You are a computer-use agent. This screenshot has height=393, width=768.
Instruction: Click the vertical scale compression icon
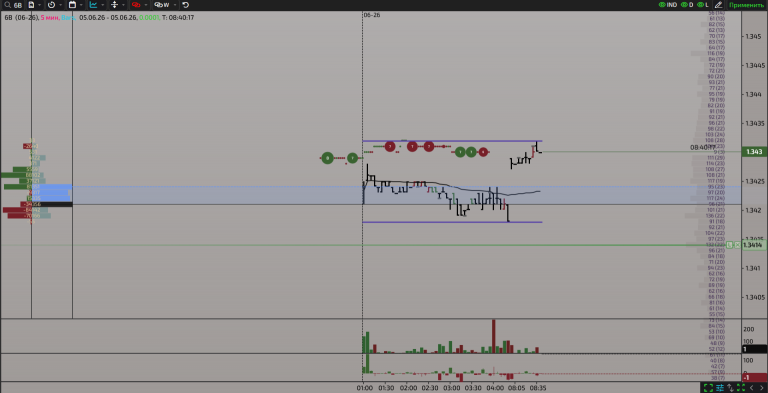pyautogui.click(x=115, y=5)
